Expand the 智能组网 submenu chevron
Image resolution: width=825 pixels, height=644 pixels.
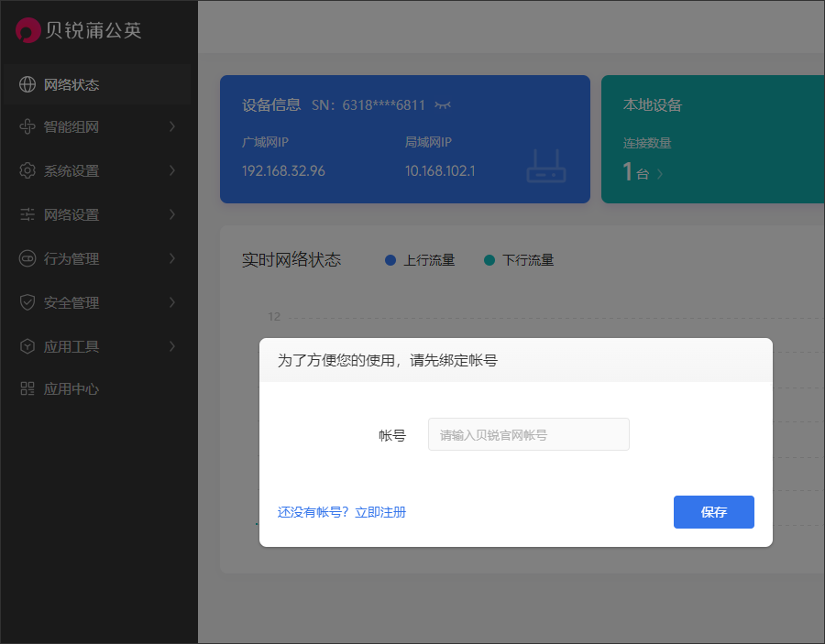pos(172,127)
